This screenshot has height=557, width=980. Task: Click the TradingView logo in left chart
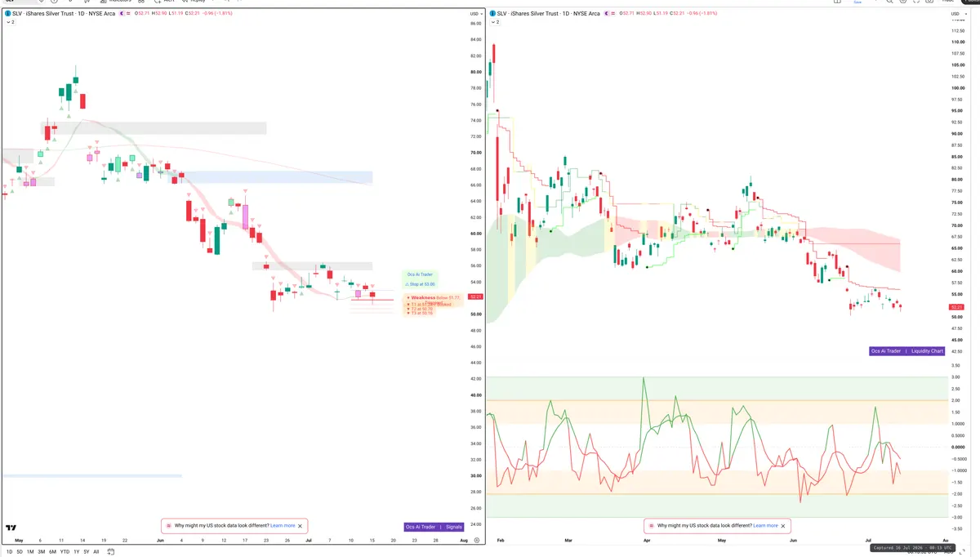(11, 528)
